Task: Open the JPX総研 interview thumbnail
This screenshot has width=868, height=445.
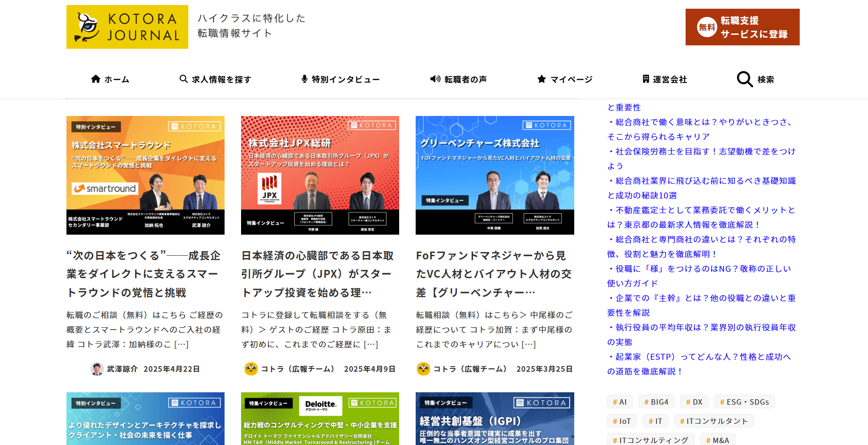Action: point(320,175)
